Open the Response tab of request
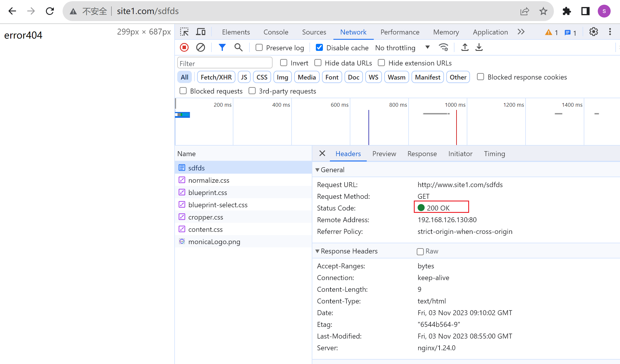Screen dimensions: 620x364 422,154
